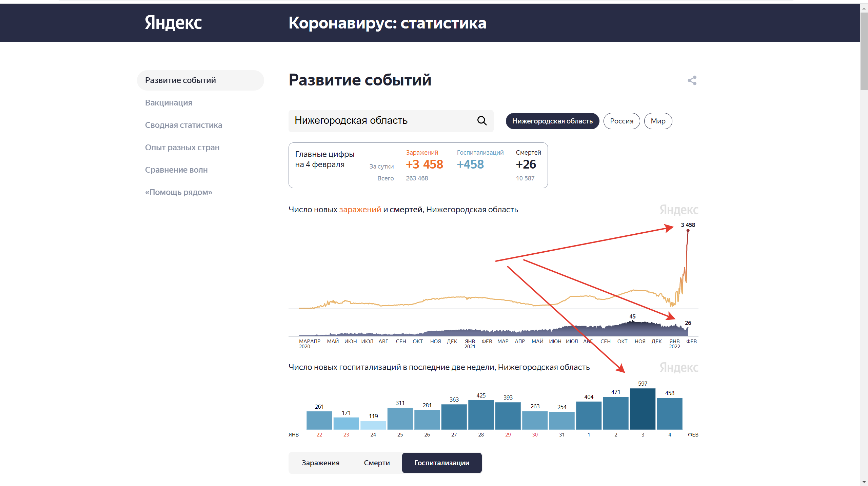Switch chart to 'Смерти' tab
868x486 pixels.
pyautogui.click(x=377, y=463)
